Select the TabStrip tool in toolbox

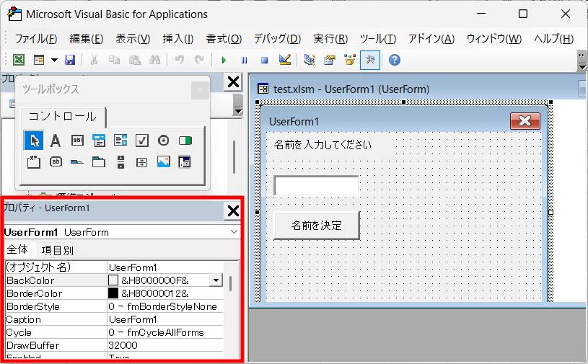pos(77,162)
